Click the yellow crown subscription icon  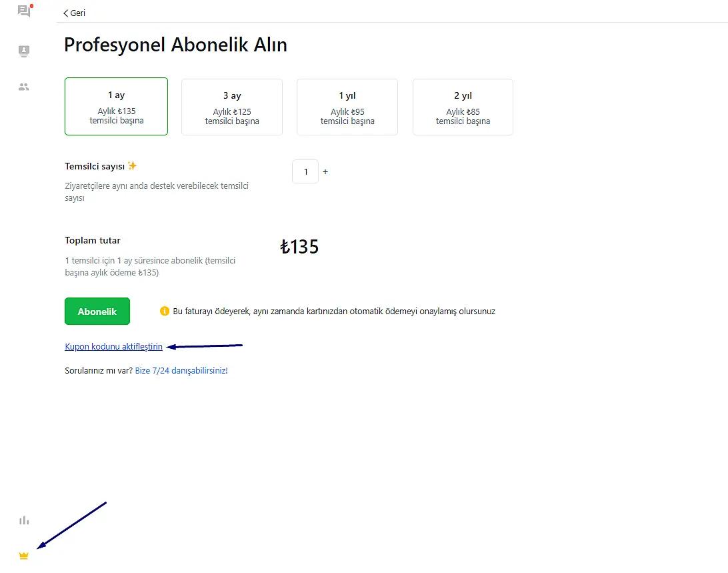tap(24, 556)
